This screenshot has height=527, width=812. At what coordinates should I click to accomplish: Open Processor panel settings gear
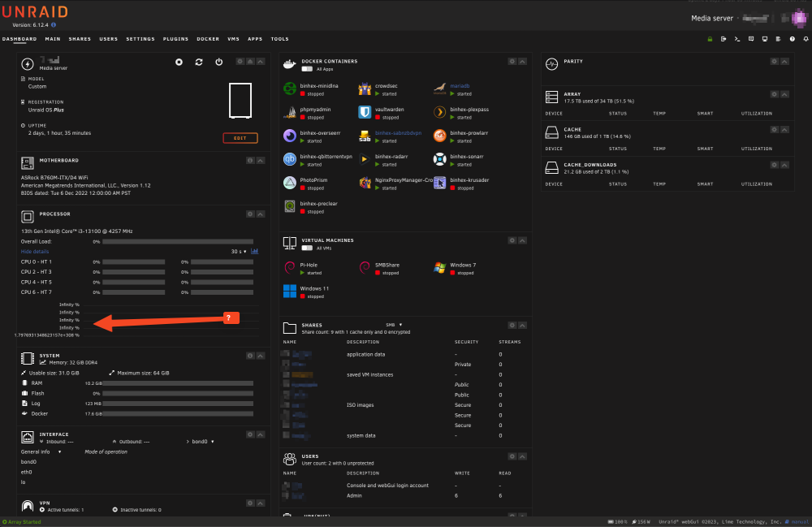250,214
